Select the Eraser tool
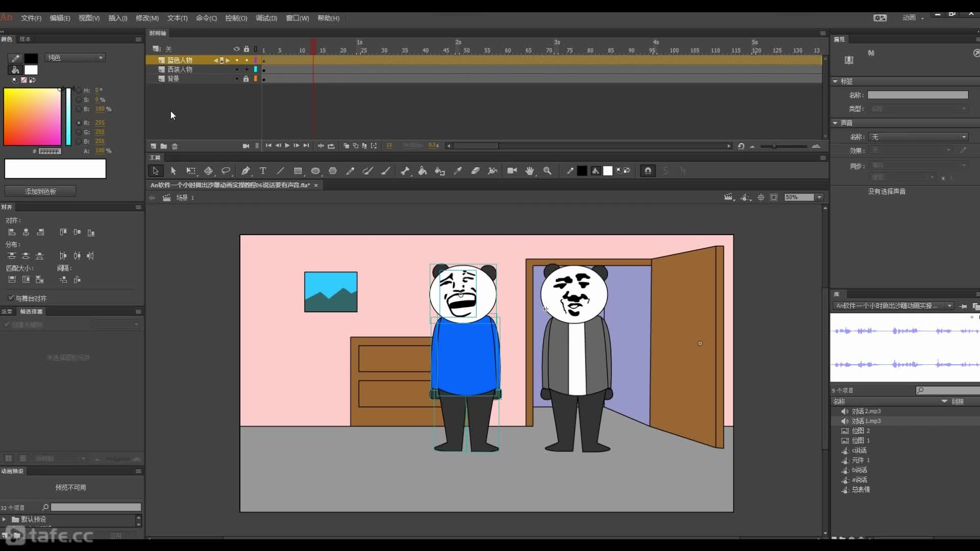The width and height of the screenshot is (980, 551). tap(475, 171)
